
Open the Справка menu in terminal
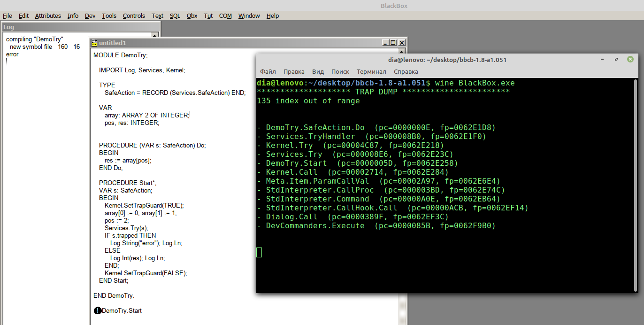[406, 71]
